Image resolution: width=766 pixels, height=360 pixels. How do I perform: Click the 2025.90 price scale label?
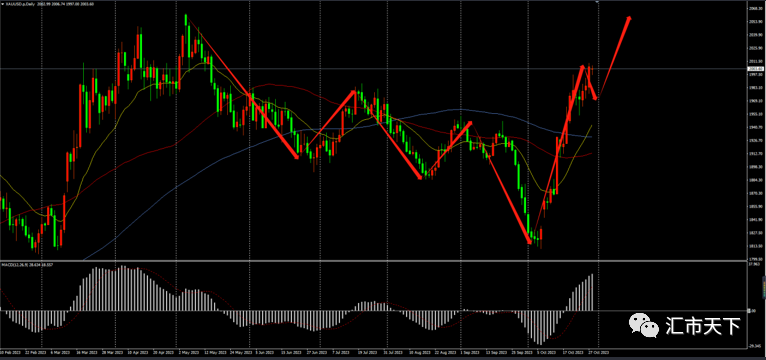(x=755, y=49)
